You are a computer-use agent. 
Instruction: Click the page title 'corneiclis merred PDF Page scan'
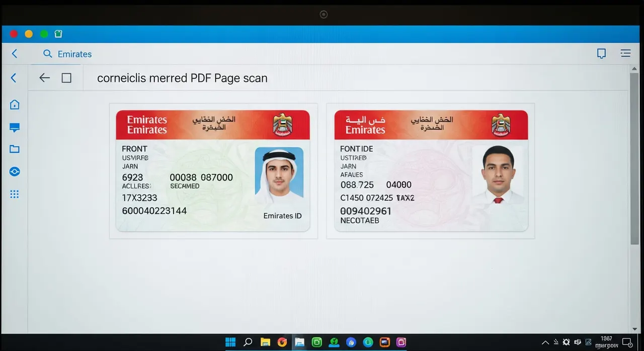[182, 78]
